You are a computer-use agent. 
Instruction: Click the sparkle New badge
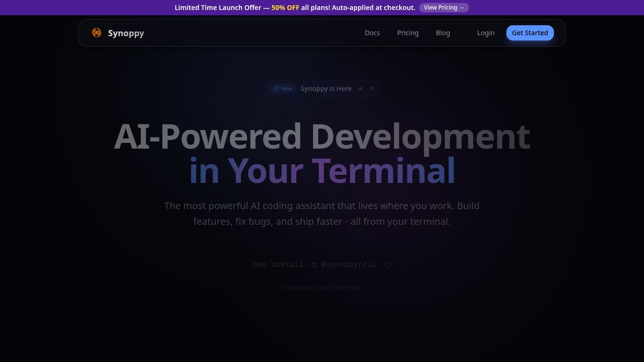coord(283,89)
